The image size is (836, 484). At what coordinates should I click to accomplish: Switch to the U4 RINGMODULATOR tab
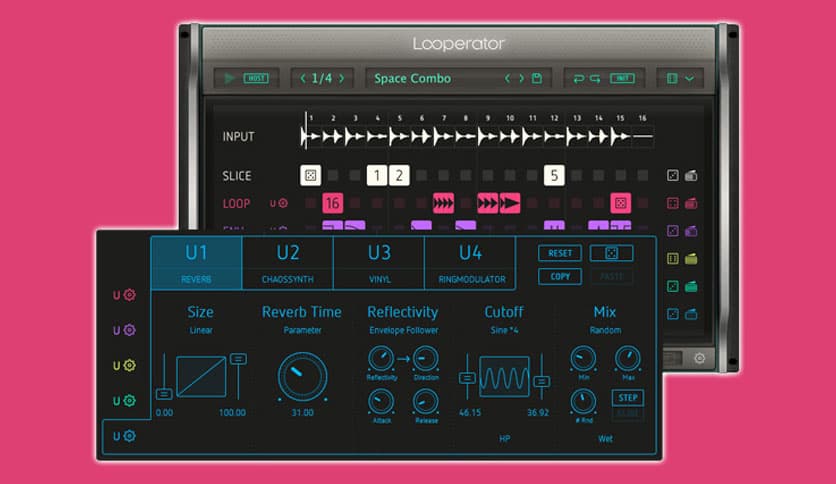[470, 263]
